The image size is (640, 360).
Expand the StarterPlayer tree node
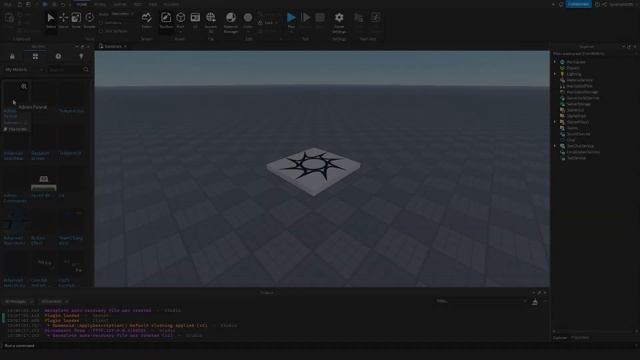(x=555, y=122)
